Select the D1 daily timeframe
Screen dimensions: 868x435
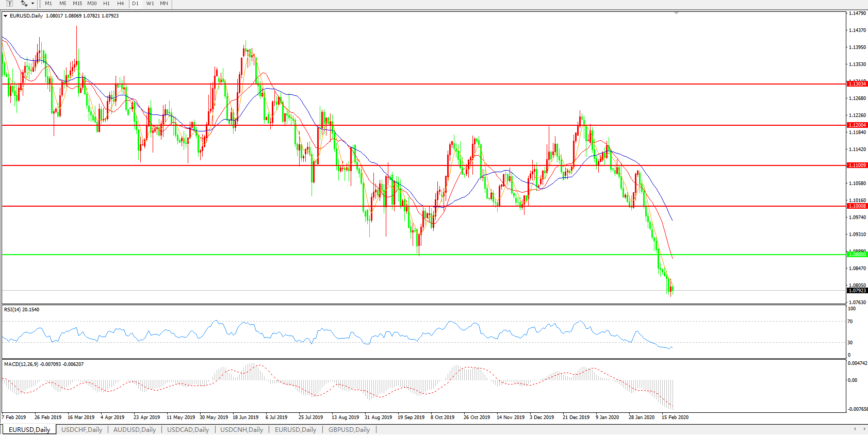[x=135, y=4]
